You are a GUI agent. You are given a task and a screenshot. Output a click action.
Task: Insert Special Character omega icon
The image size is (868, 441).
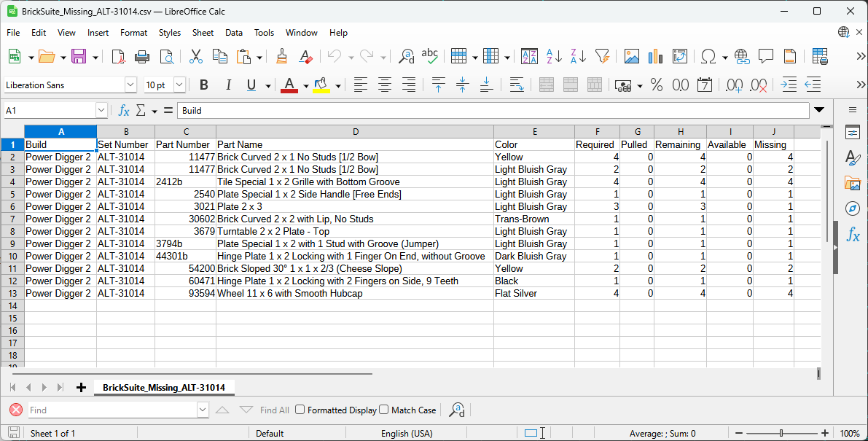pyautogui.click(x=708, y=56)
